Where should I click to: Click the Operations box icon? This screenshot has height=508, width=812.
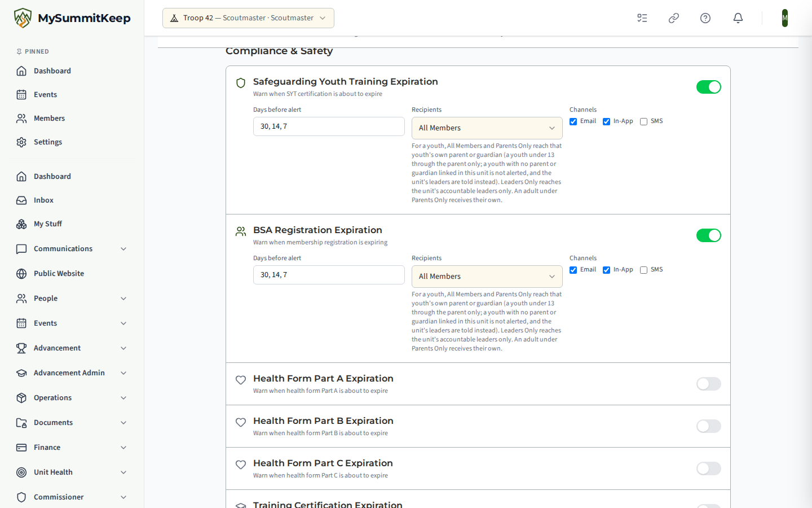click(21, 398)
